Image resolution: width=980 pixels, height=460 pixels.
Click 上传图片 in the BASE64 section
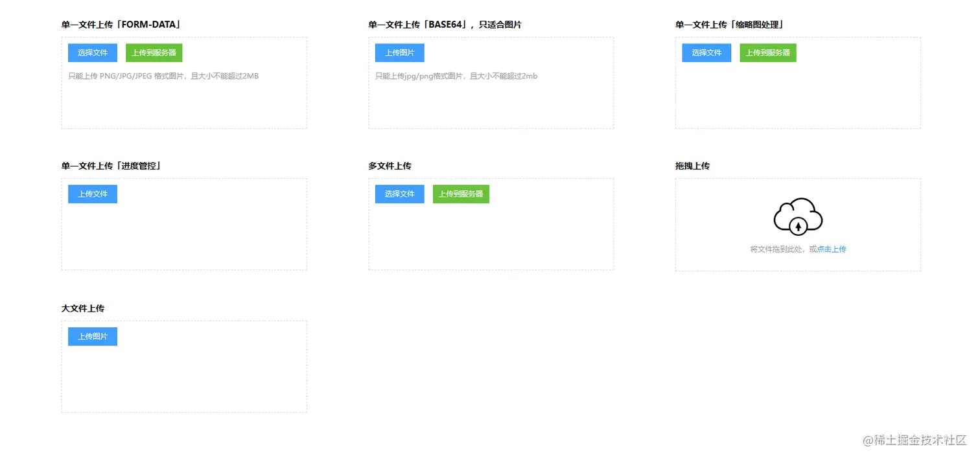(399, 52)
